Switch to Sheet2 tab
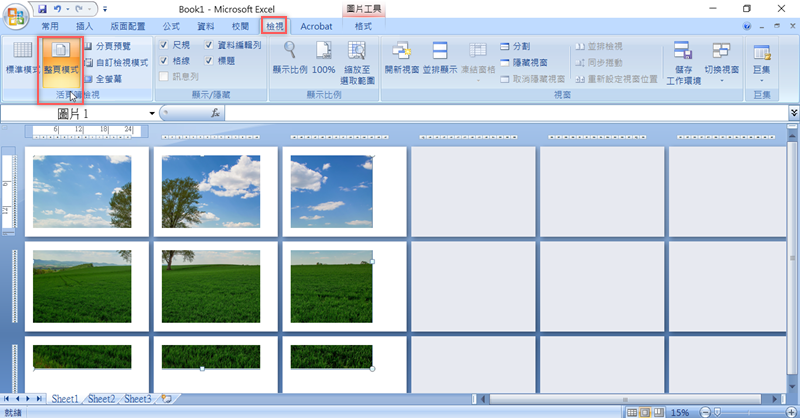The height and width of the screenshot is (418, 800). pos(101,399)
